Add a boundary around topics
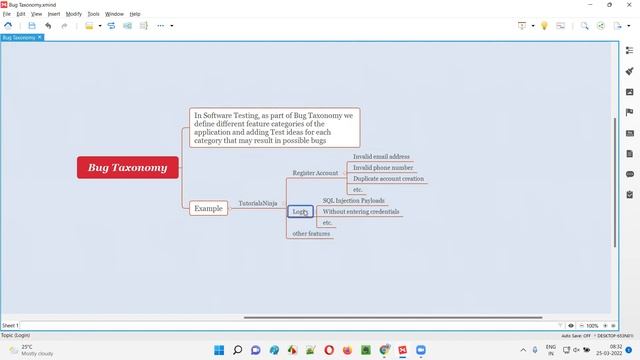 click(127, 26)
